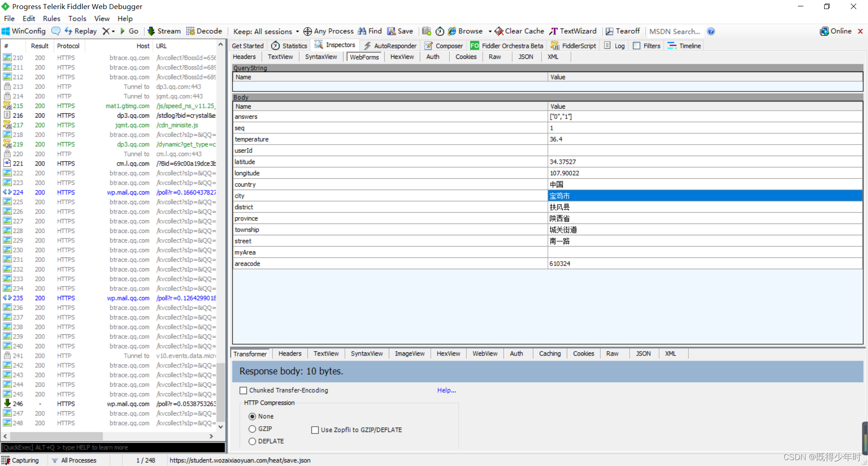Switch request inspector to Raw tab
868x466 pixels.
point(495,57)
